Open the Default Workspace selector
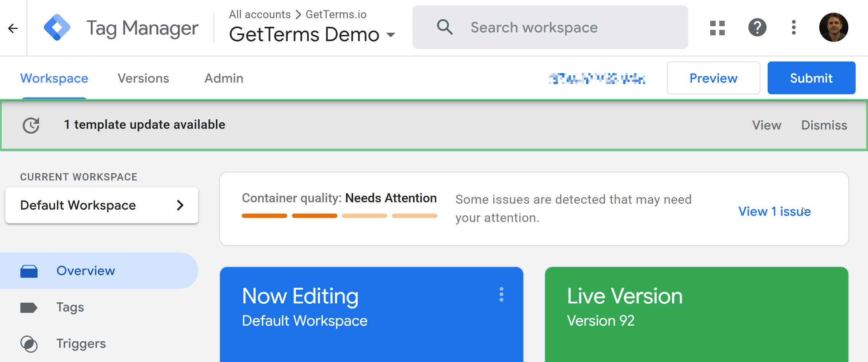The width and height of the screenshot is (868, 362). [102, 205]
